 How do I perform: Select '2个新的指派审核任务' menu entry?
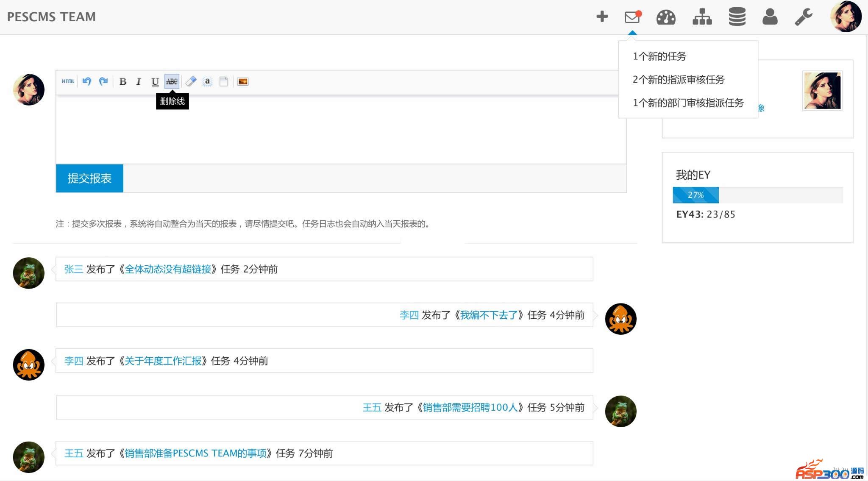pyautogui.click(x=678, y=80)
